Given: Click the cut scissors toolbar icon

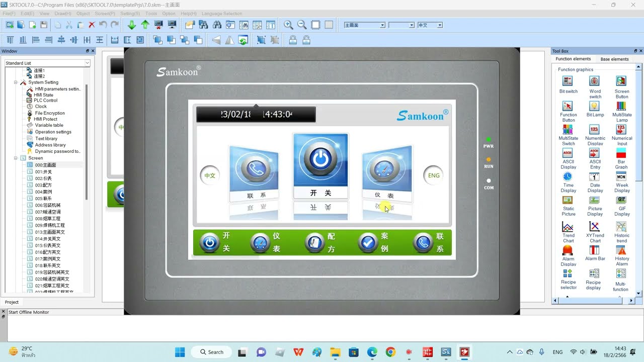Looking at the screenshot, I should coord(69,25).
